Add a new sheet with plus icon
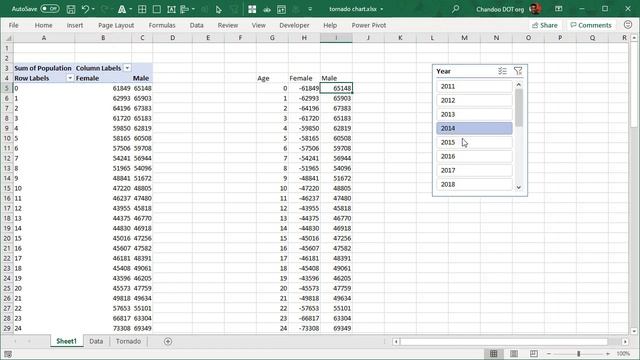The image size is (640, 360). tap(168, 341)
